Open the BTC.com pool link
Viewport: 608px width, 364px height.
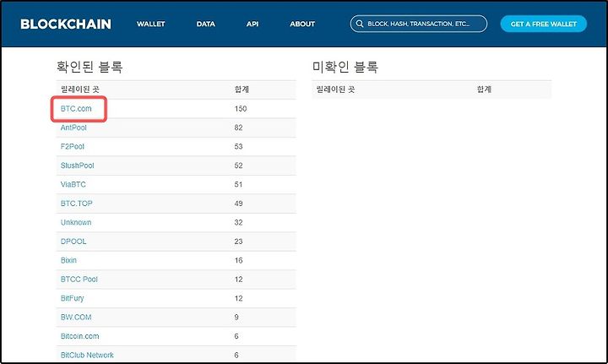(76, 109)
